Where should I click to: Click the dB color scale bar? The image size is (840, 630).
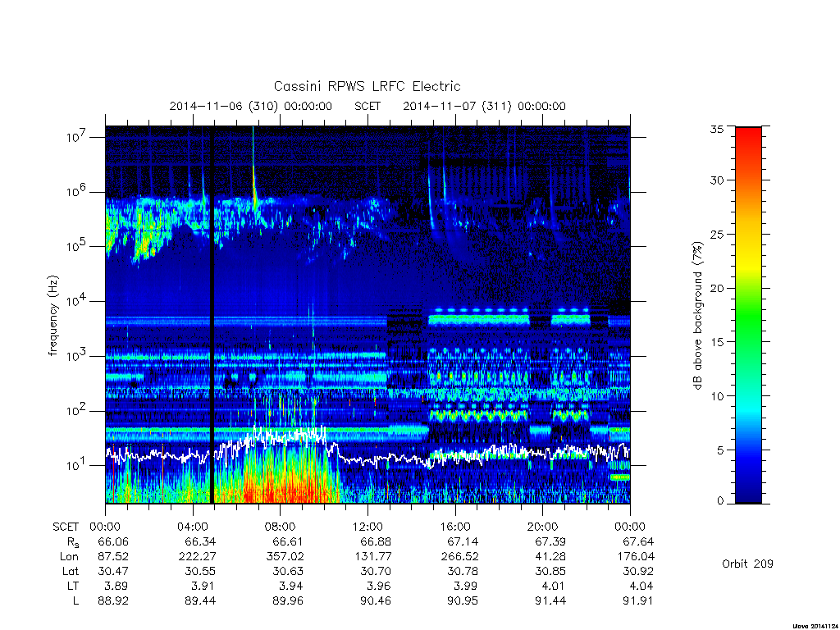pos(748,315)
